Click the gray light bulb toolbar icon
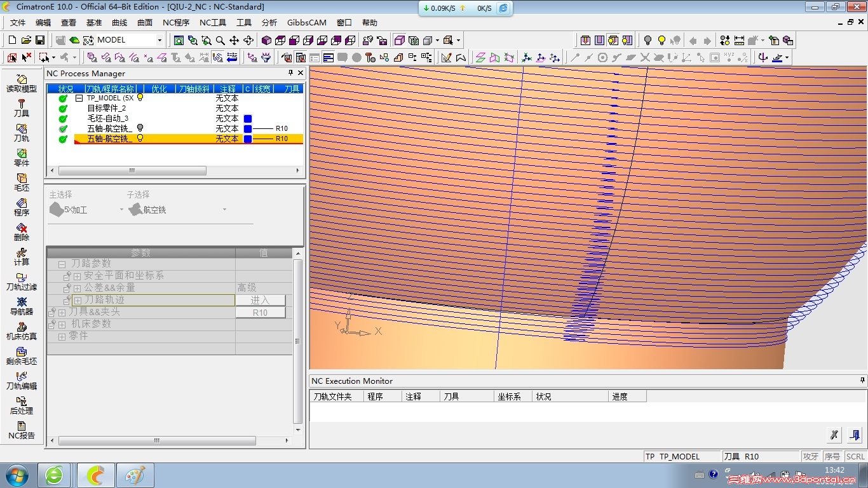 coord(648,40)
